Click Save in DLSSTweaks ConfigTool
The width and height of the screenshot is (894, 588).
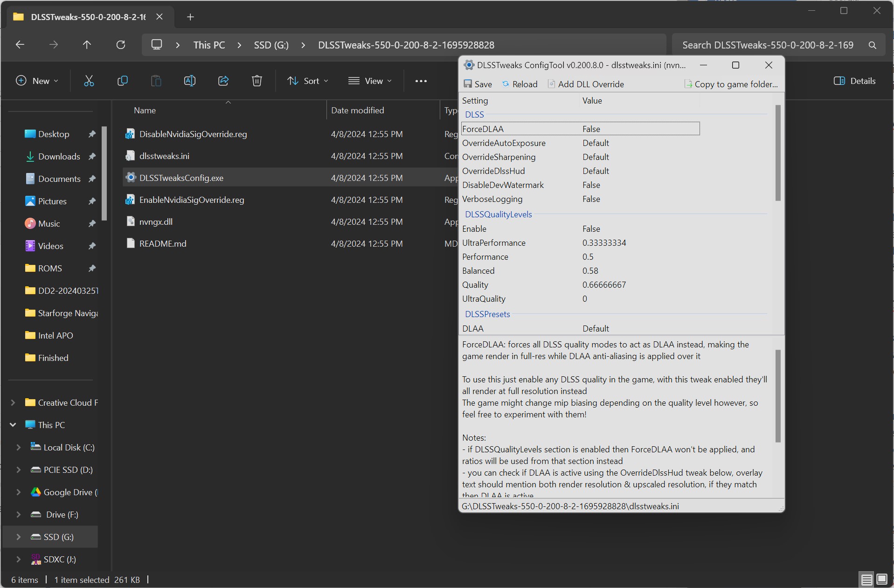point(478,84)
